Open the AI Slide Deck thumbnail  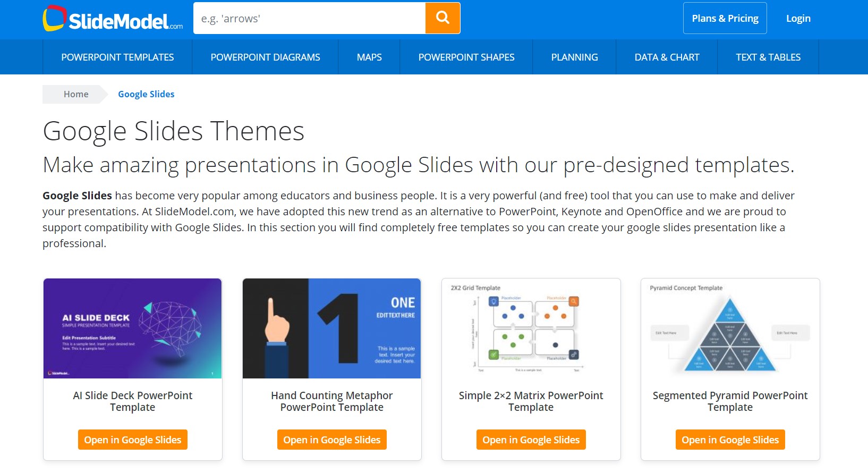pos(133,328)
